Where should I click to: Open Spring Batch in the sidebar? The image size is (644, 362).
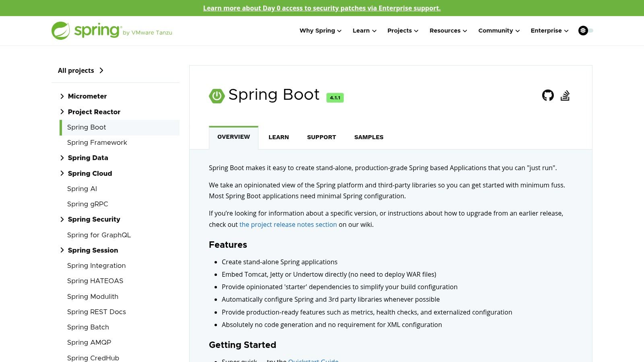point(88,327)
